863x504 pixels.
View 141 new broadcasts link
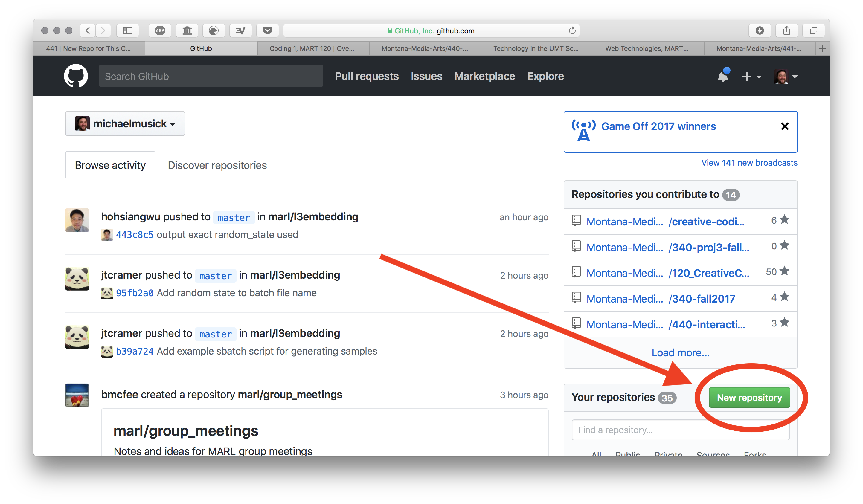pyautogui.click(x=750, y=162)
